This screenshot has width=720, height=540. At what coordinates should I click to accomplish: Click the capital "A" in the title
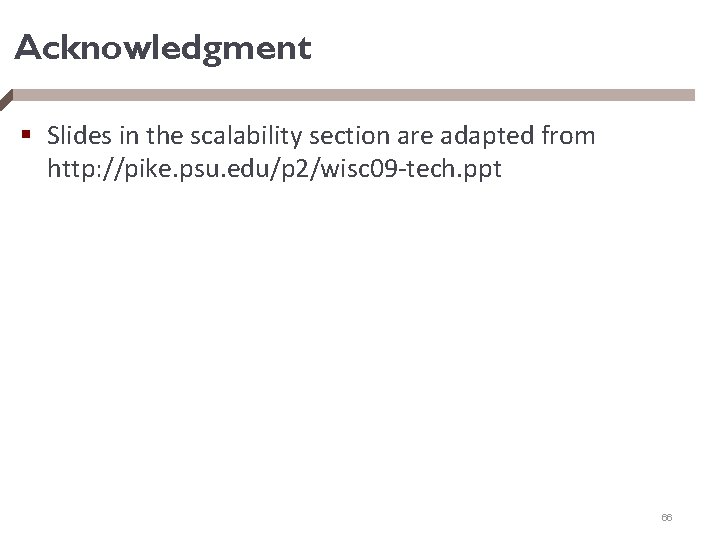coord(26,47)
